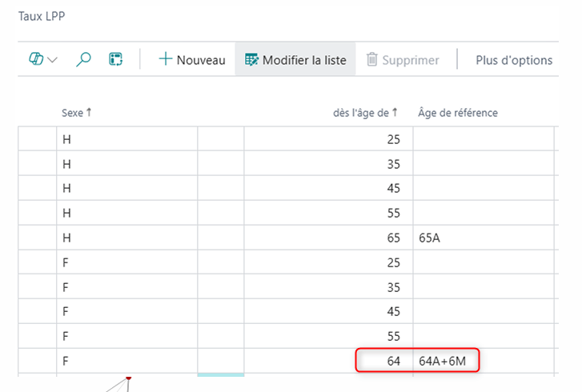Select the 64A+6M reference age cell
The height and width of the screenshot is (392, 582).
483,362
